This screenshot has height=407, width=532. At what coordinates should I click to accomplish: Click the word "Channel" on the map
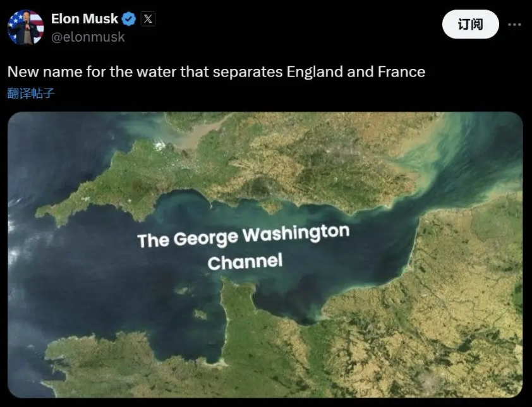(245, 261)
